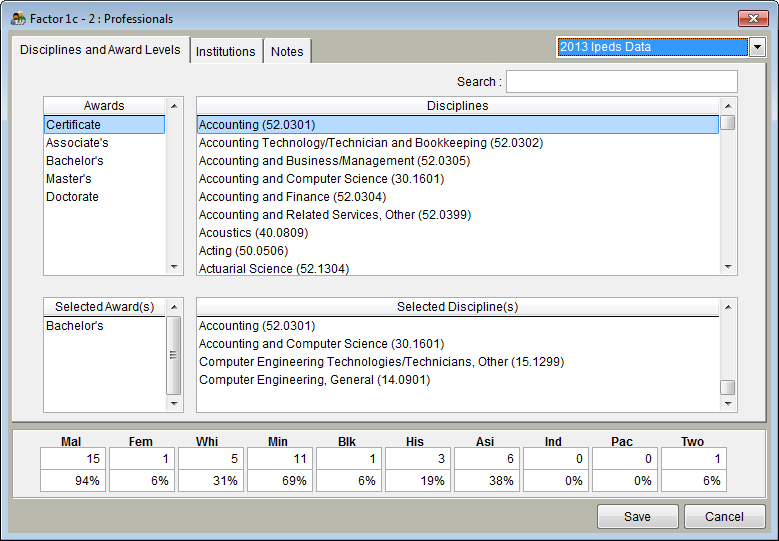Viewport: 779px width, 541px height.
Task: Cancel the dialog changes
Action: [x=724, y=517]
